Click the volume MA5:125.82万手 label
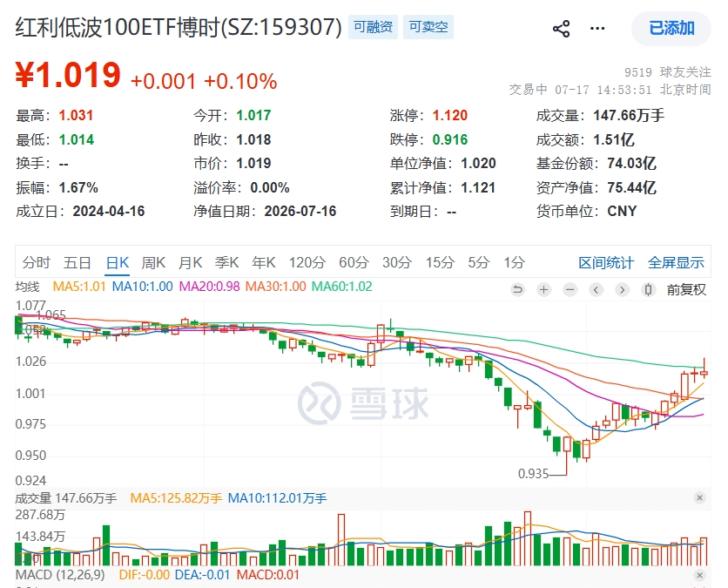The width and height of the screenshot is (728, 588). (x=176, y=498)
